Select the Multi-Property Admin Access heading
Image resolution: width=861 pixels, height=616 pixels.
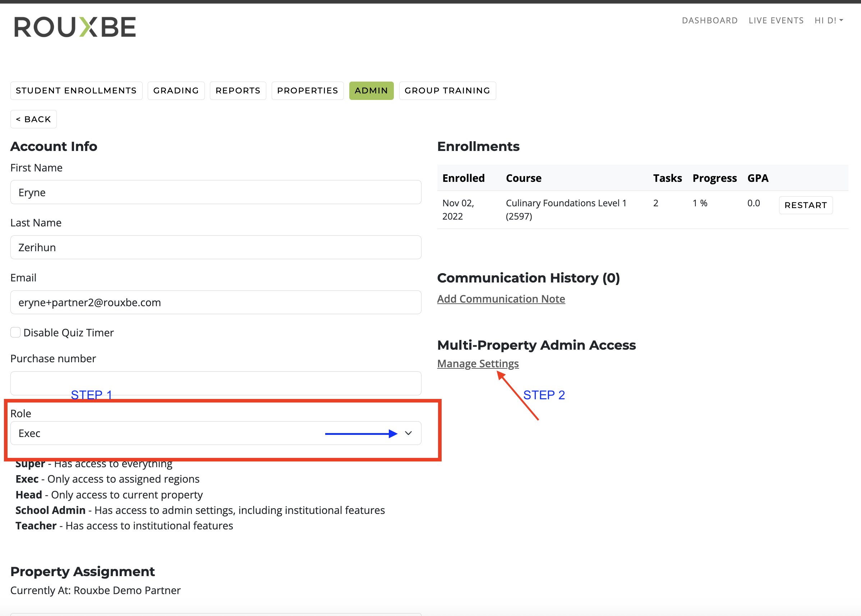(x=536, y=345)
